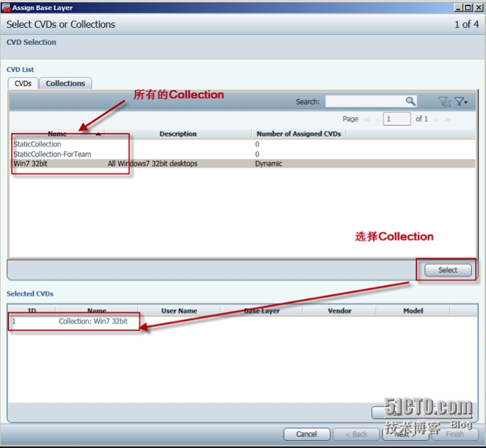This screenshot has width=486, height=448.
Task: Click the Base Layer column header
Action: coord(262,311)
